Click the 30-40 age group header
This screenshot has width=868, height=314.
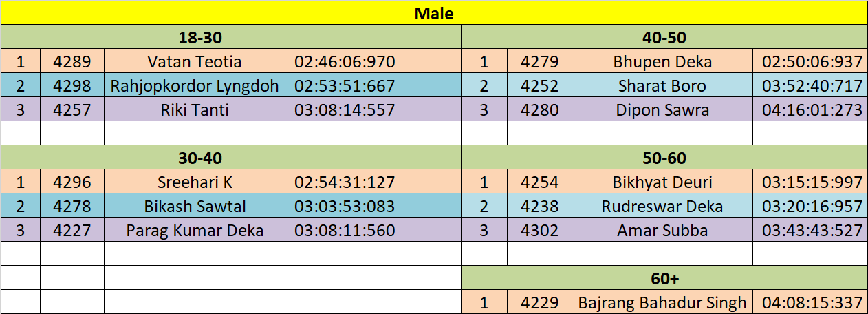pos(200,158)
